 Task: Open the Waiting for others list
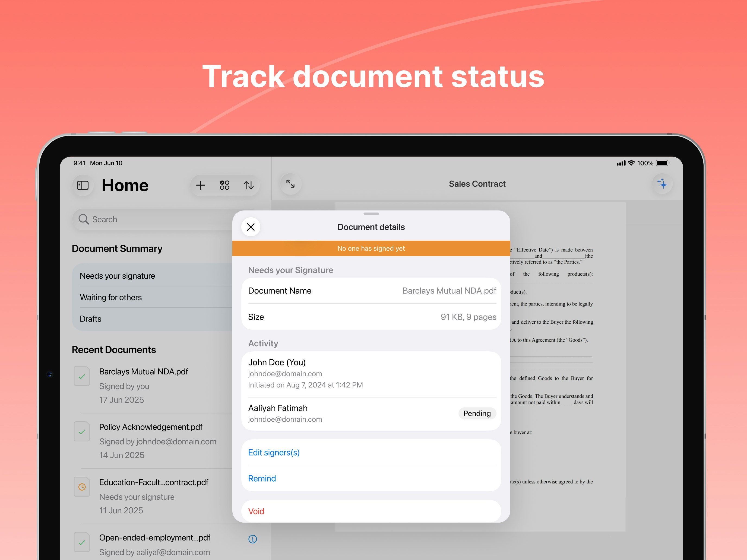click(x=111, y=297)
